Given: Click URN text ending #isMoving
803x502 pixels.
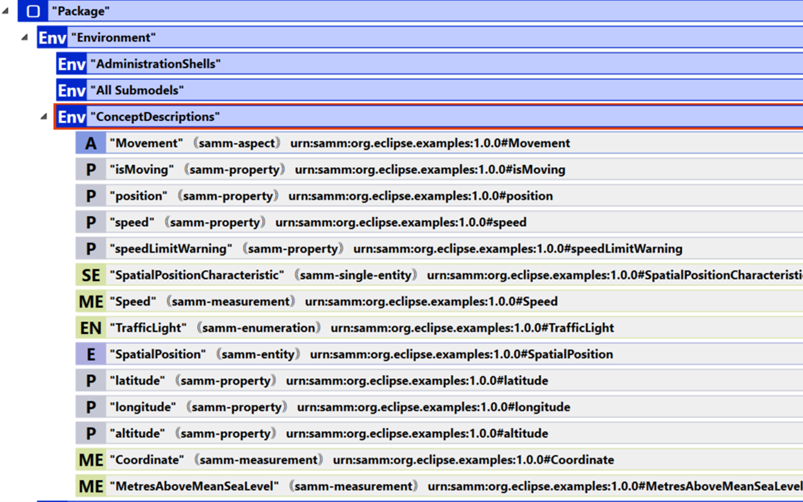Looking at the screenshot, I should (x=430, y=170).
